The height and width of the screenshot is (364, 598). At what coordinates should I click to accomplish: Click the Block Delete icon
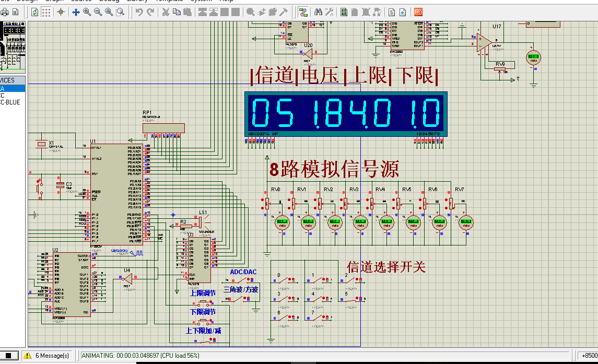point(236,12)
